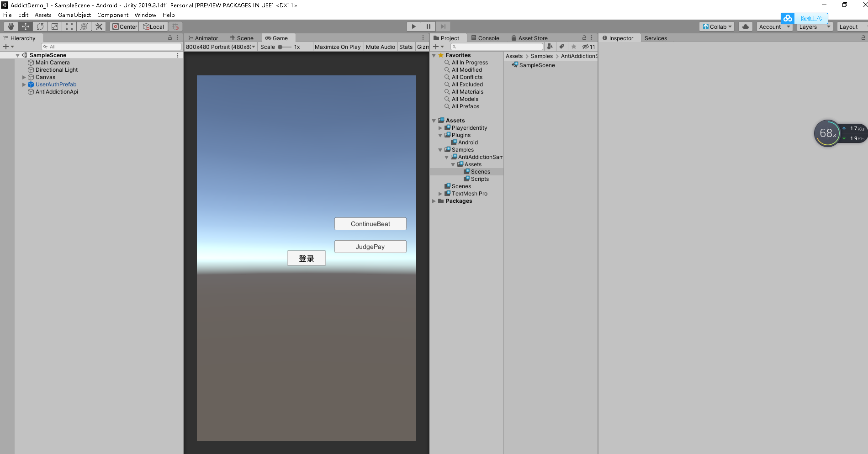Save search to favorites star
This screenshot has width=868, height=454.
tap(574, 47)
